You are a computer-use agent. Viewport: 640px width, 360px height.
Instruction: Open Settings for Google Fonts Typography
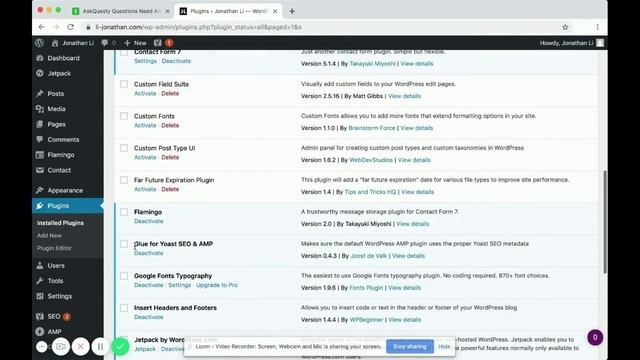pos(180,285)
